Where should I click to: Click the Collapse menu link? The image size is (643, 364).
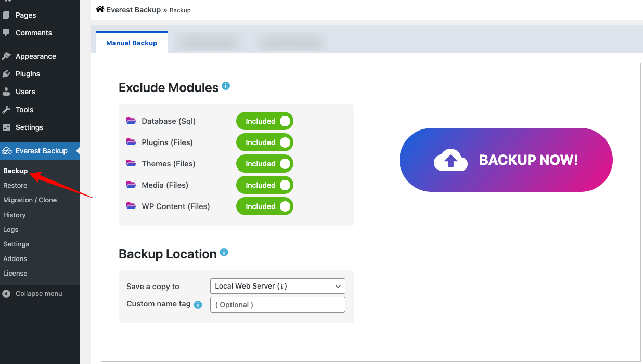coord(39,294)
